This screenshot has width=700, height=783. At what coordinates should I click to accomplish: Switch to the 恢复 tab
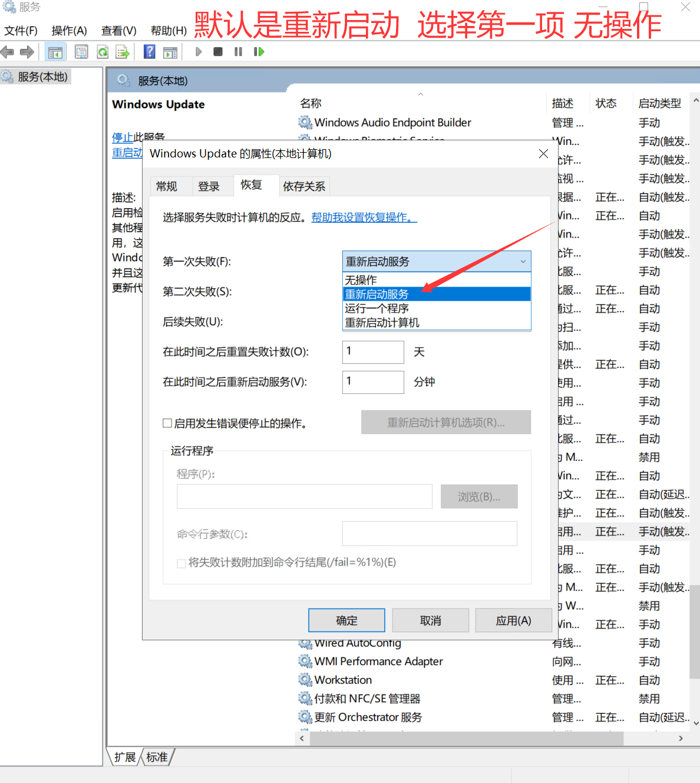(252, 185)
